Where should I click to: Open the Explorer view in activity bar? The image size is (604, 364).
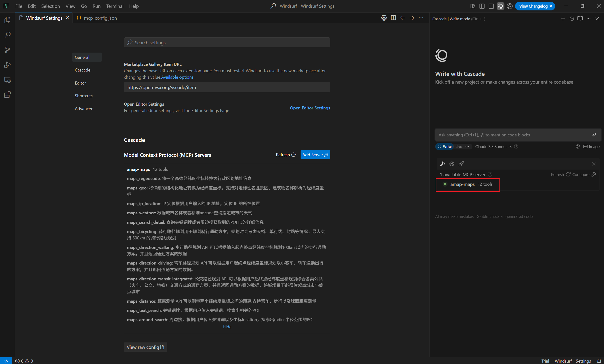[x=7, y=20]
